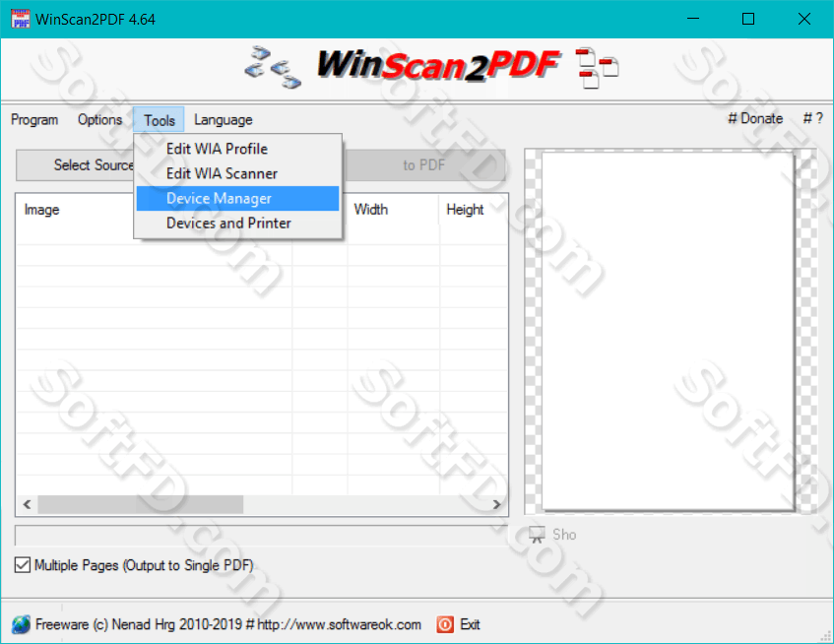Screen dimensions: 834x644
Task: Click the scanner icons in the banner
Action: tap(273, 68)
